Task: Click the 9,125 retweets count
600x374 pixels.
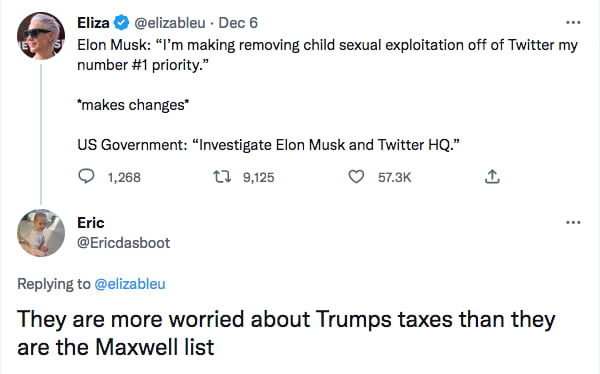Action: coord(259,177)
